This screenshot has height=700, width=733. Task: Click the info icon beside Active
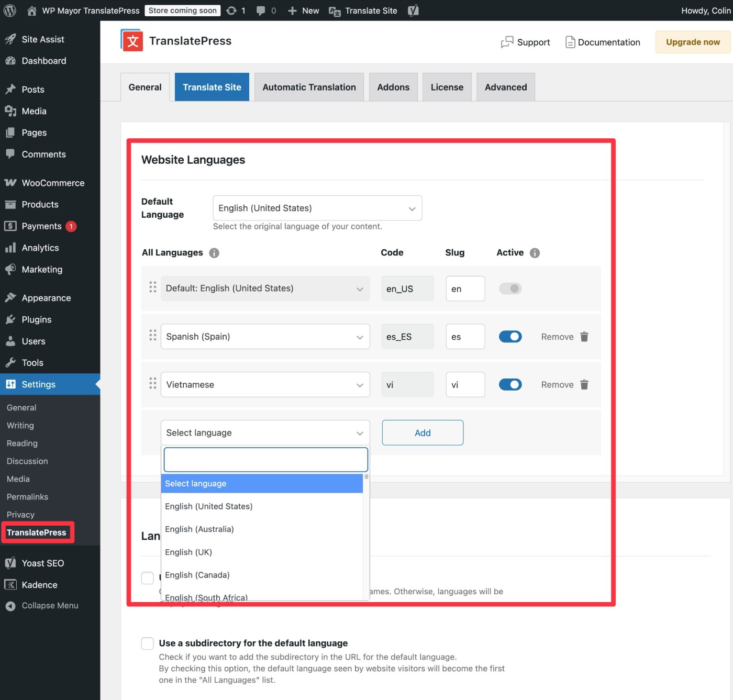(535, 253)
